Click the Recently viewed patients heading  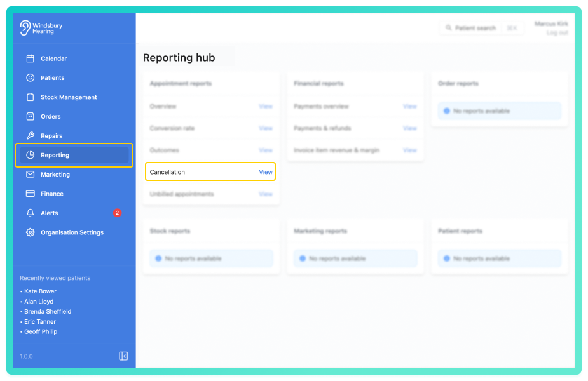(x=55, y=278)
